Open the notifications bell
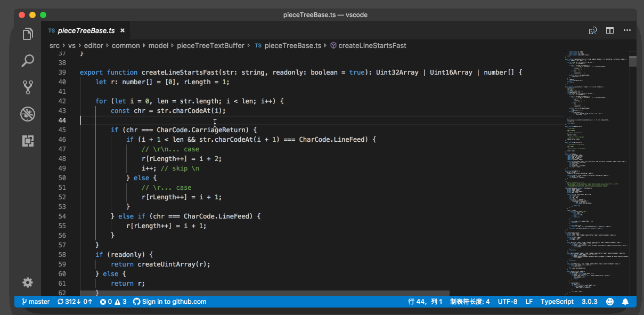The width and height of the screenshot is (644, 315). [x=625, y=302]
